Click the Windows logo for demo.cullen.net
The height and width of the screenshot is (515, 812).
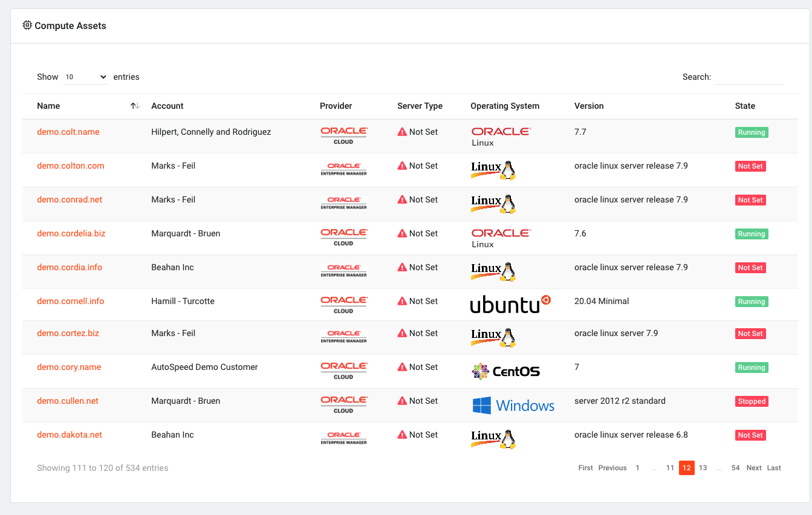click(x=513, y=406)
